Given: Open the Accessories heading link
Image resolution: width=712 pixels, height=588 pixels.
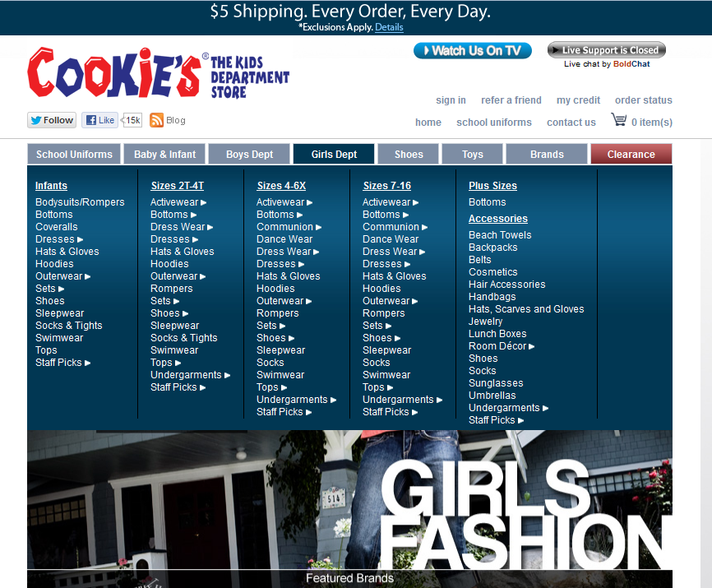Looking at the screenshot, I should [498, 219].
